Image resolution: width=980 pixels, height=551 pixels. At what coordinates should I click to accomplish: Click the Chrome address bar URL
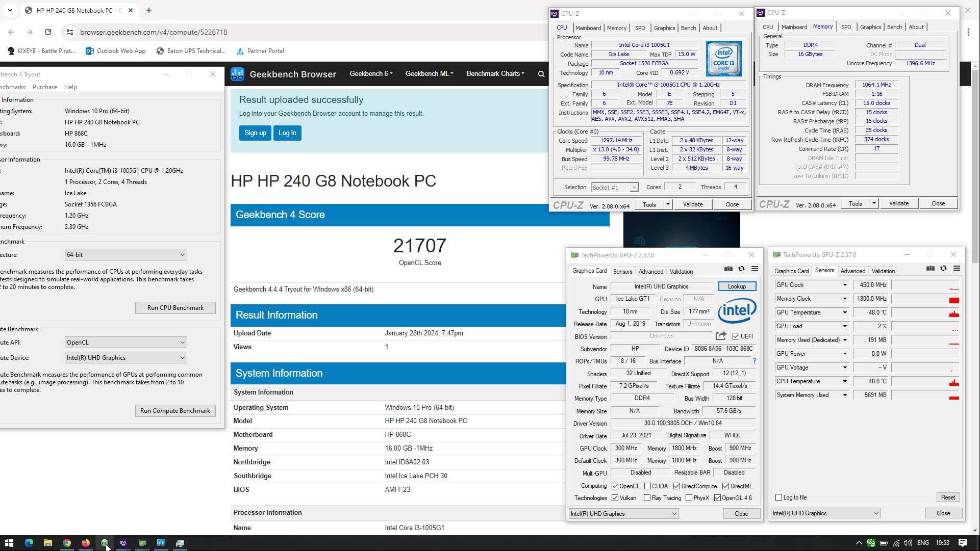(154, 32)
